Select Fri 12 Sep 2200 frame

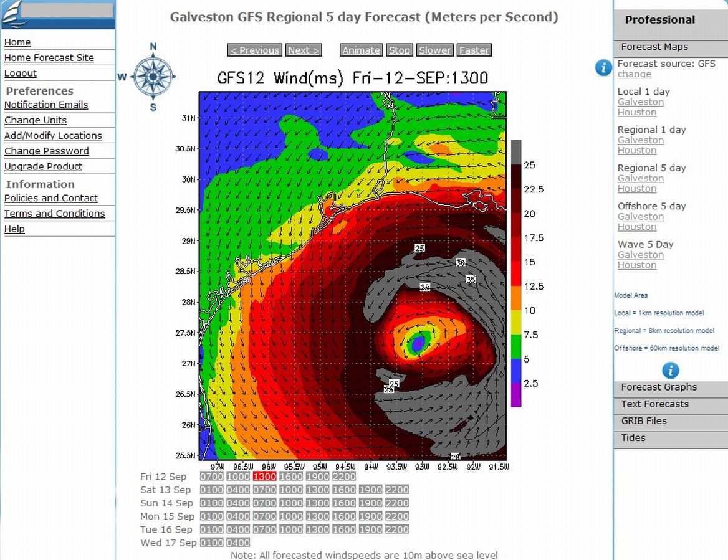(344, 477)
